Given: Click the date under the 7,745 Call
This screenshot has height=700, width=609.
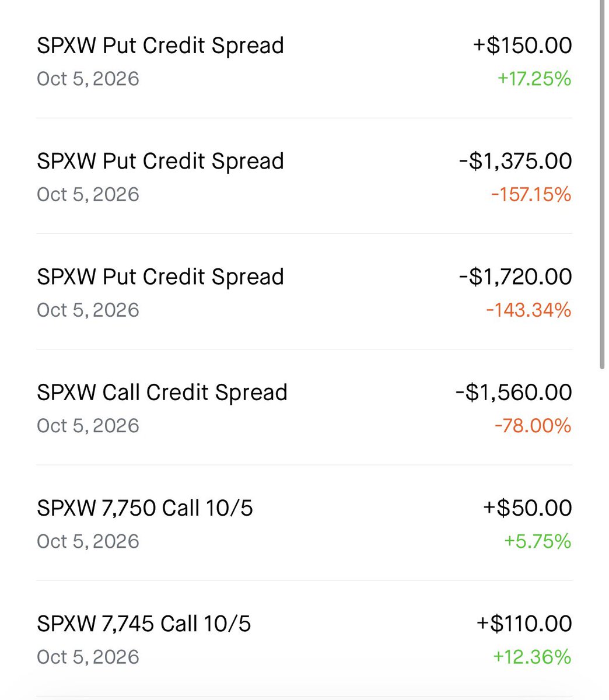Looking at the screenshot, I should click(x=88, y=657).
